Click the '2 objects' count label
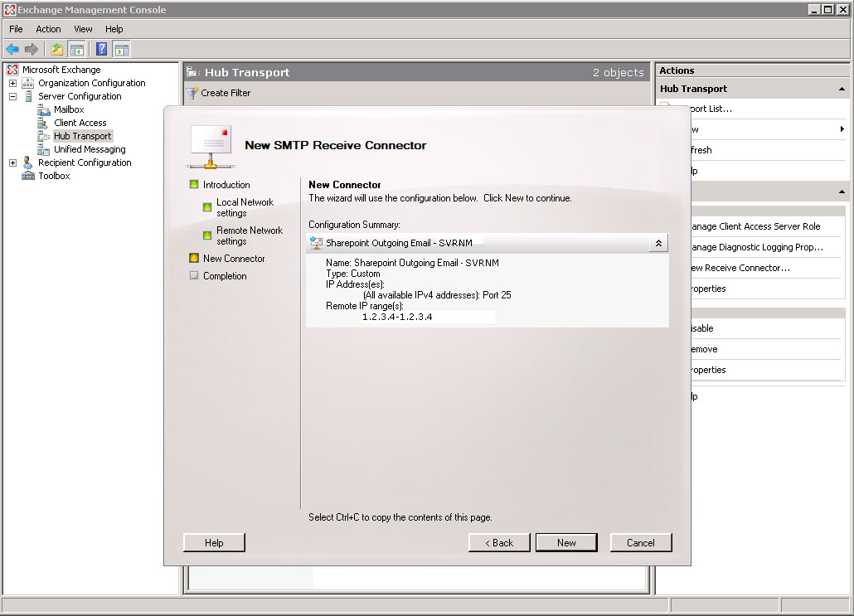 (619, 72)
